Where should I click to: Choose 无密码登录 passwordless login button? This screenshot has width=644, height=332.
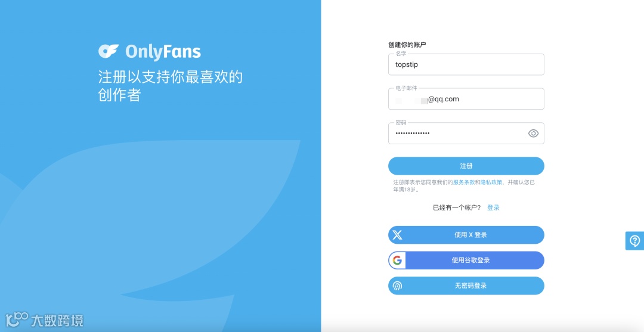coord(466,286)
